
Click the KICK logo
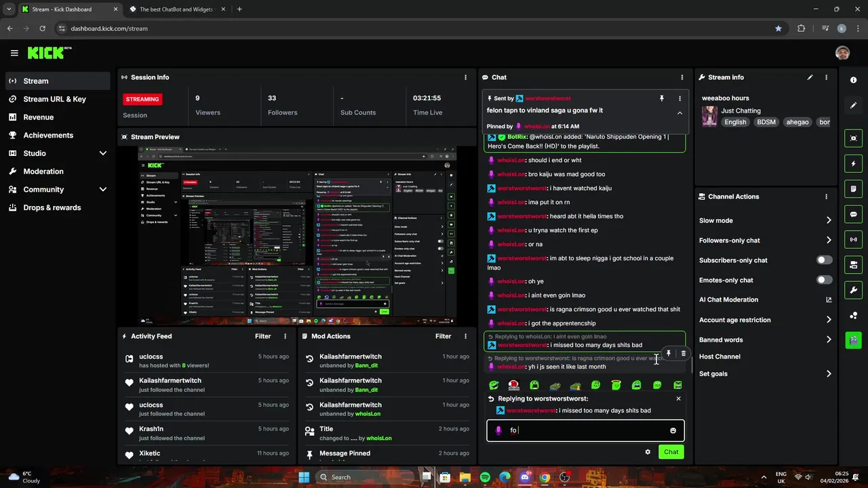[50, 53]
